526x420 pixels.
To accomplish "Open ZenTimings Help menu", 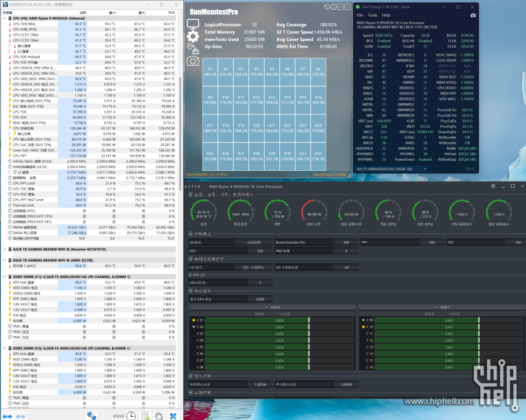I will click(x=386, y=15).
